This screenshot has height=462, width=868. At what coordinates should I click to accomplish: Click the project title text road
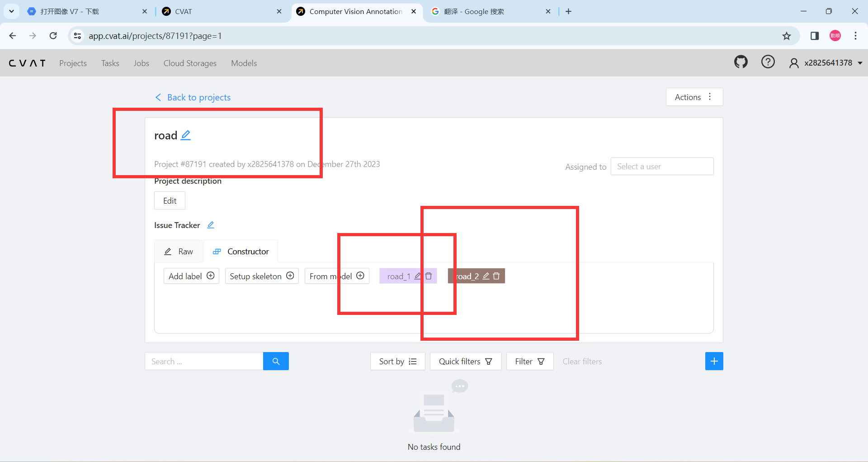pos(165,135)
